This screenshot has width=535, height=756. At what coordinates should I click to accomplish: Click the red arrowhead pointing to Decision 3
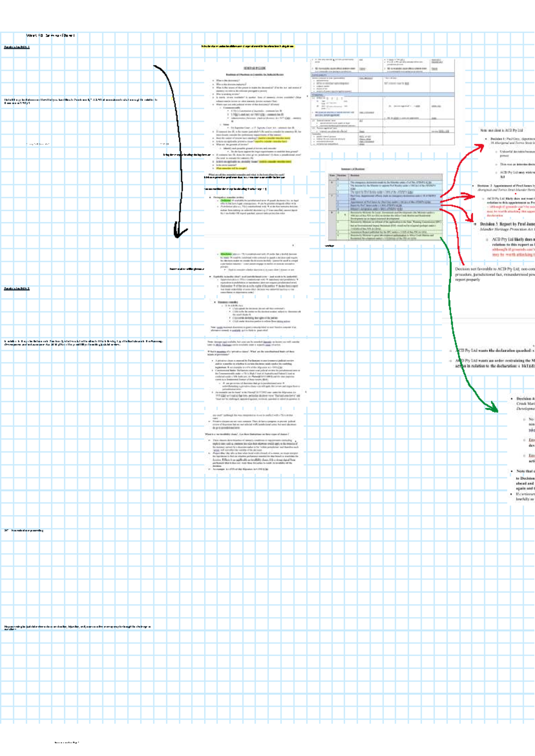click(469, 218)
